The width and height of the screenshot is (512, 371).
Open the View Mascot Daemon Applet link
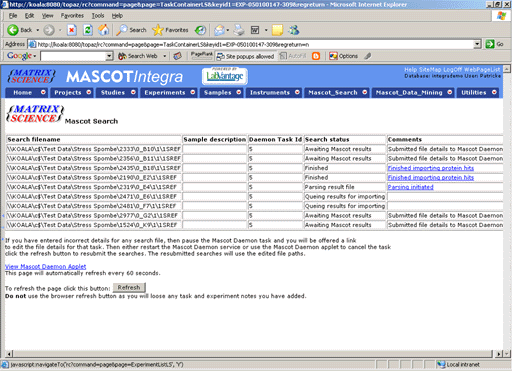pyautogui.click(x=45, y=267)
